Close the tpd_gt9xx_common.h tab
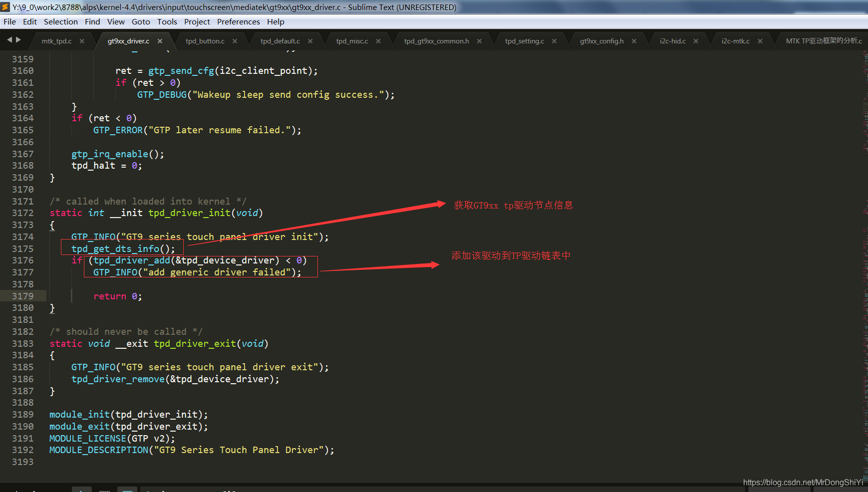 479,41
